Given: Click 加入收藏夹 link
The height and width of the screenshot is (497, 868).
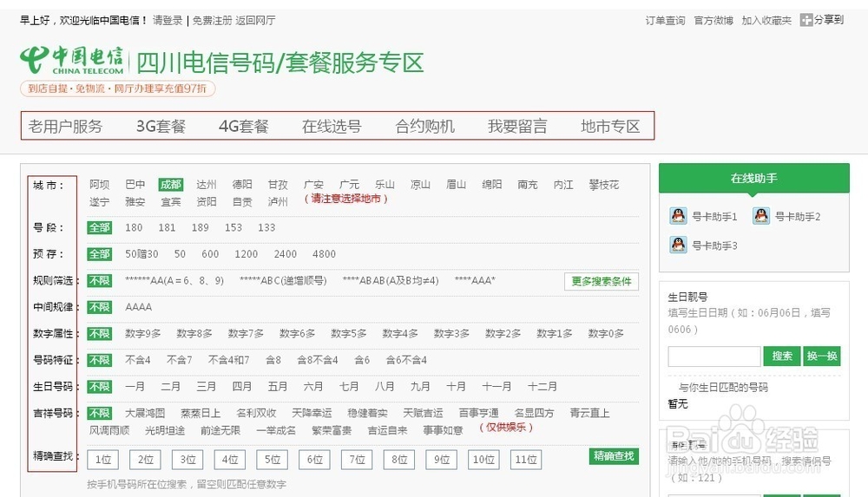Looking at the screenshot, I should coord(766,21).
